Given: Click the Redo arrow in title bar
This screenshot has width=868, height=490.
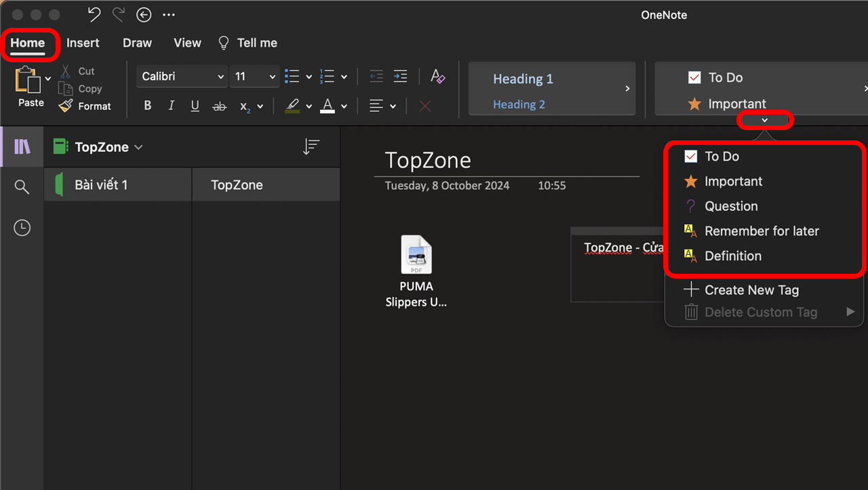Looking at the screenshot, I should 119,14.
